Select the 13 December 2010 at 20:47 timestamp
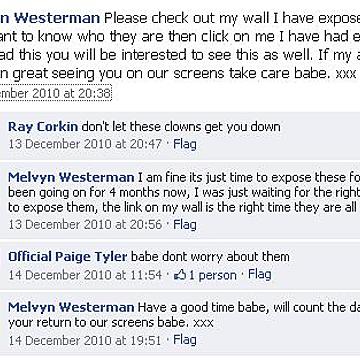Viewport: 360px width, 360px height. coord(85,144)
